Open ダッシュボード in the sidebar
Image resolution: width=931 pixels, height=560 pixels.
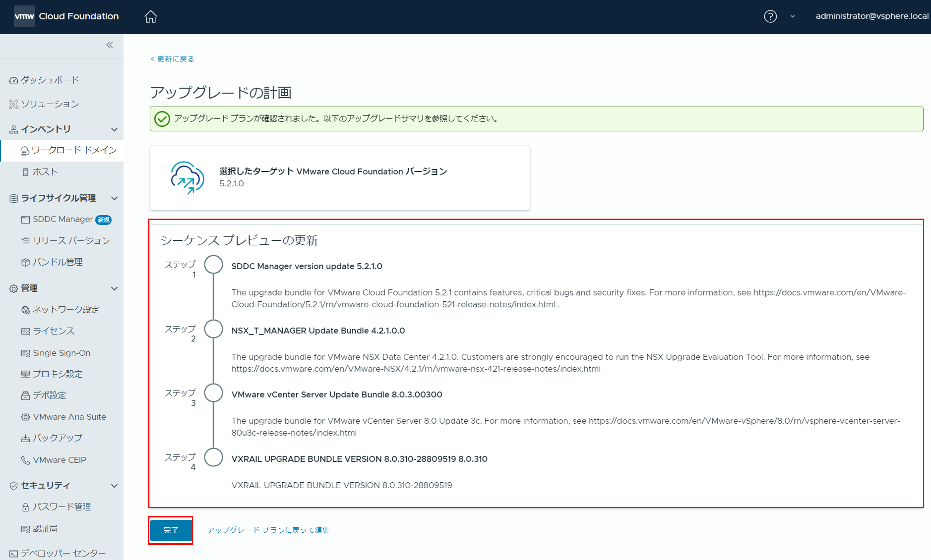(50, 80)
